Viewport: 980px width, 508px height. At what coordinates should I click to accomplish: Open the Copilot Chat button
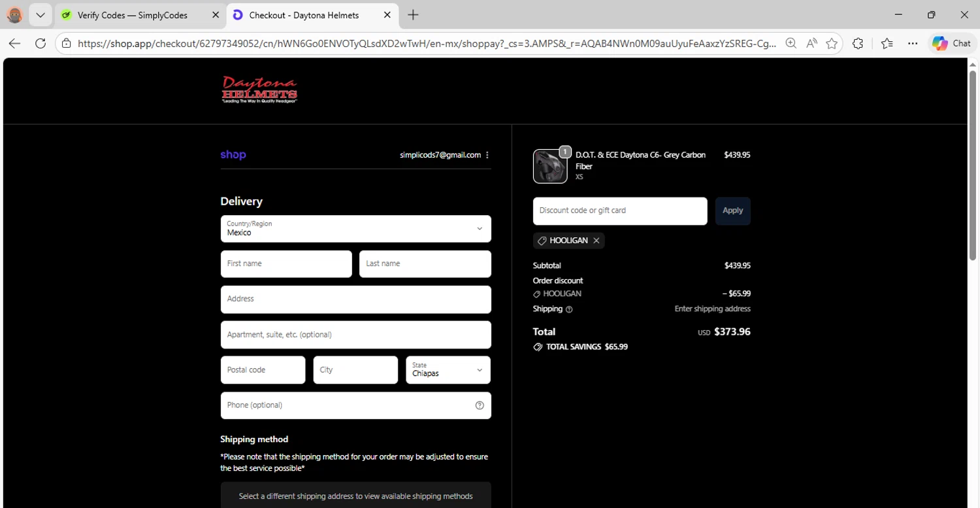(x=951, y=43)
